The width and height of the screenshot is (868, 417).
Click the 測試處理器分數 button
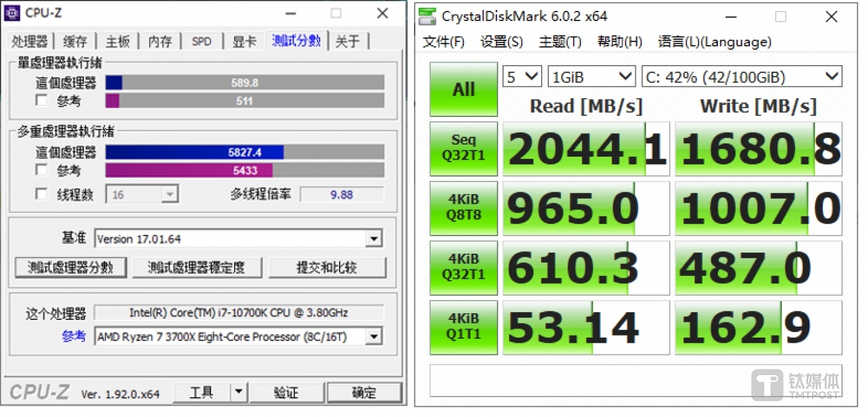(71, 268)
